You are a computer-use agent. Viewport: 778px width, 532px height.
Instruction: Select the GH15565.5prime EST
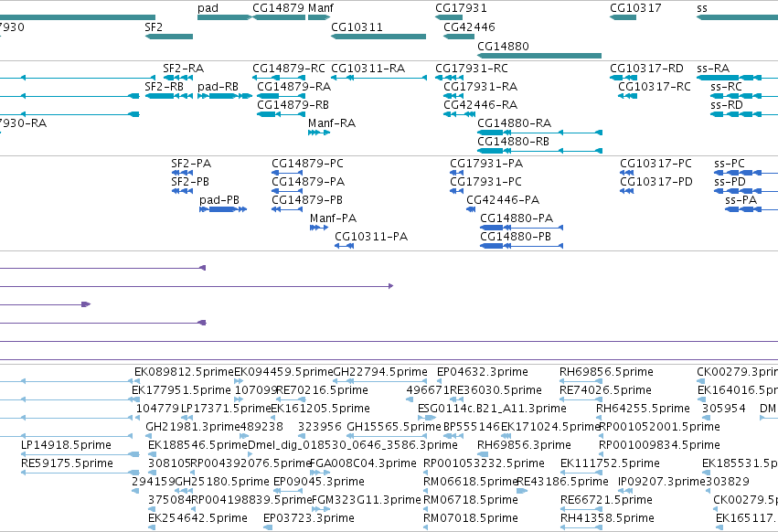point(387,436)
